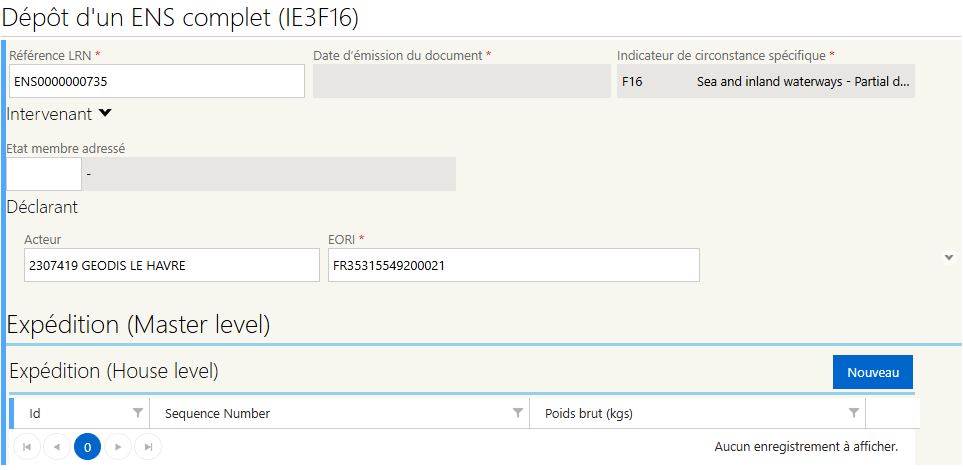Collapse the Intervenant section arrow

105,113
